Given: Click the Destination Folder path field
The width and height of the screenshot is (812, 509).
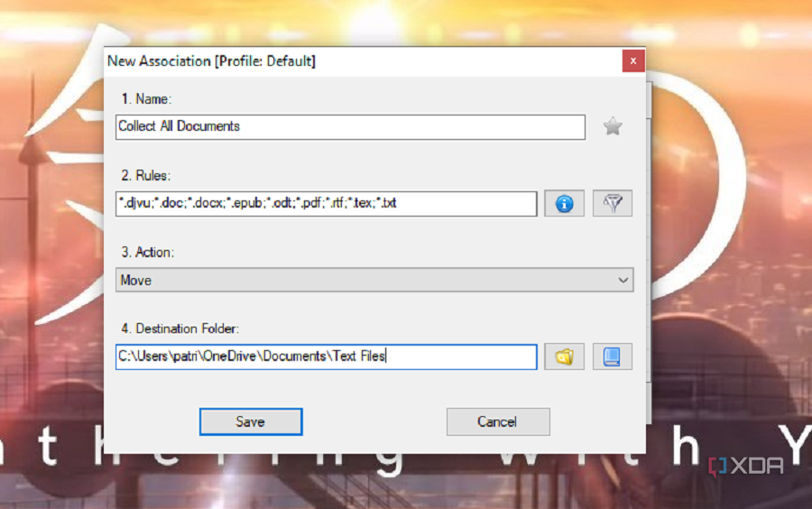Looking at the screenshot, I should [x=327, y=356].
